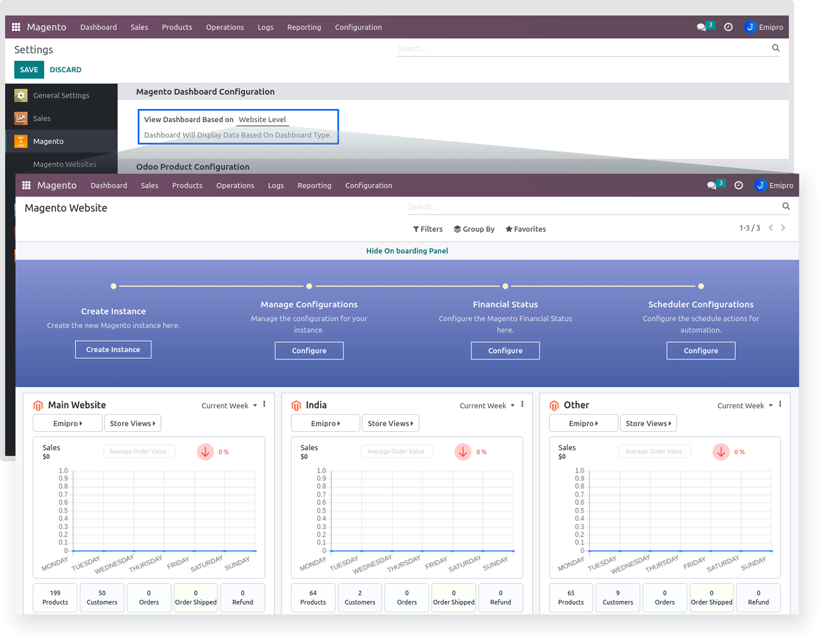
Task: Click the search magnifier in Magento Website
Action: (x=786, y=206)
